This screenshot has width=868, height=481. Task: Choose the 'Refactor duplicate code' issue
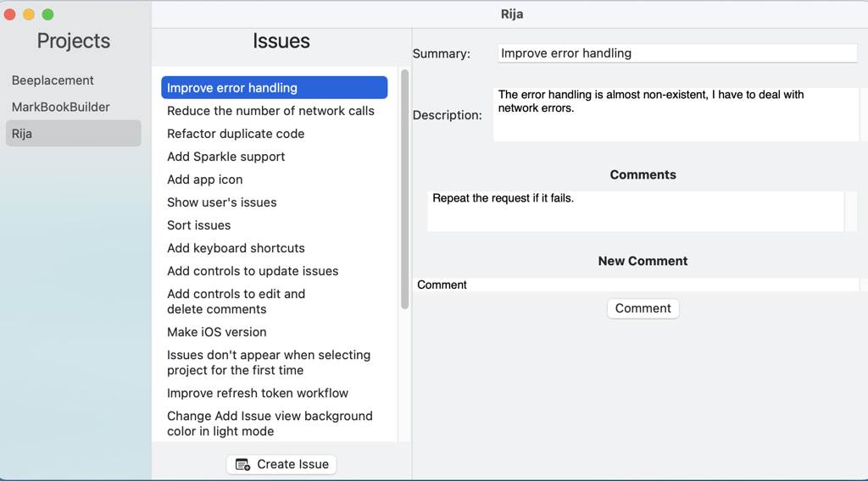coord(236,134)
